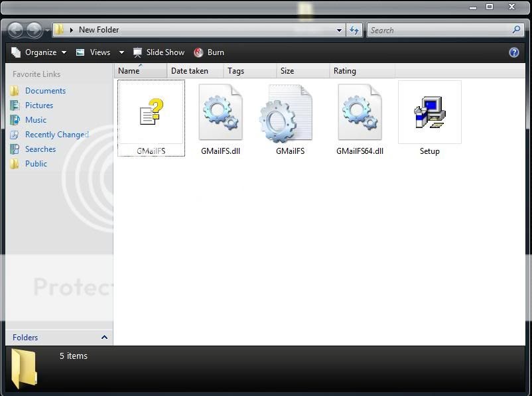The width and height of the screenshot is (532, 396).
Task: Click the GMailFS64.dll file name label
Action: tap(360, 151)
